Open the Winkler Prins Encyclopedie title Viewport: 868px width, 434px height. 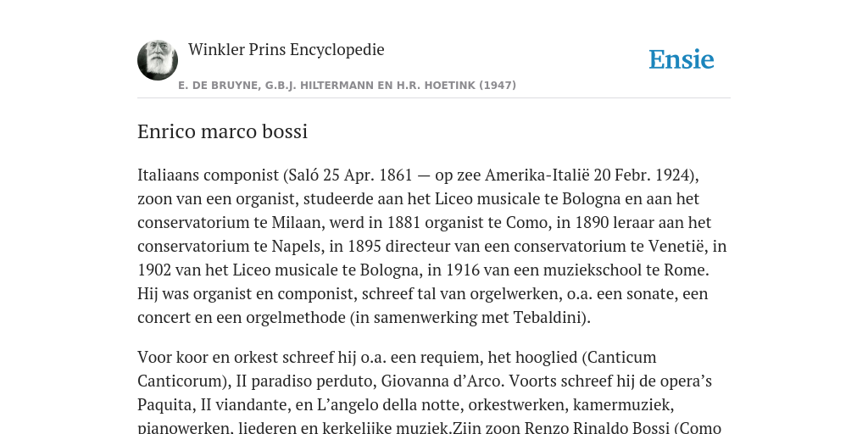click(287, 49)
